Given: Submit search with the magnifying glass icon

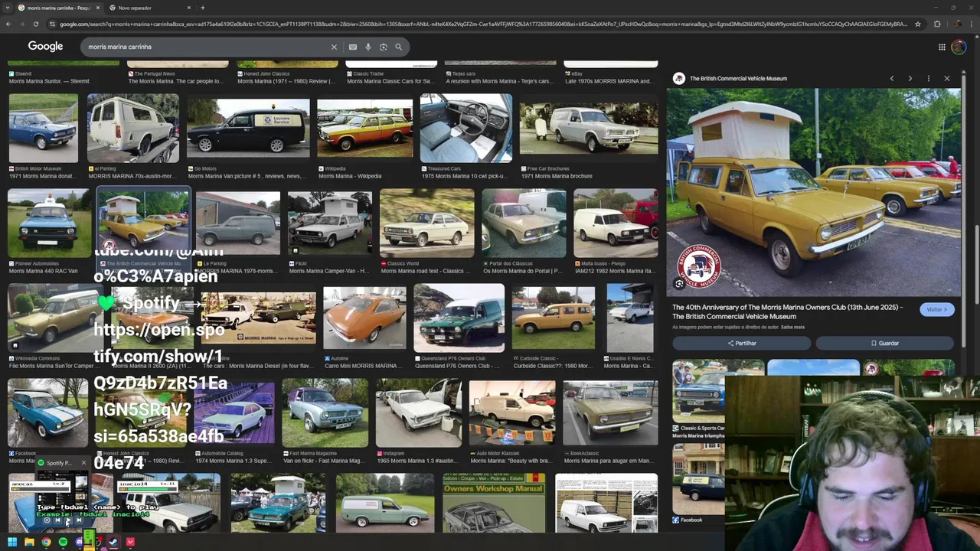Looking at the screenshot, I should (x=398, y=47).
